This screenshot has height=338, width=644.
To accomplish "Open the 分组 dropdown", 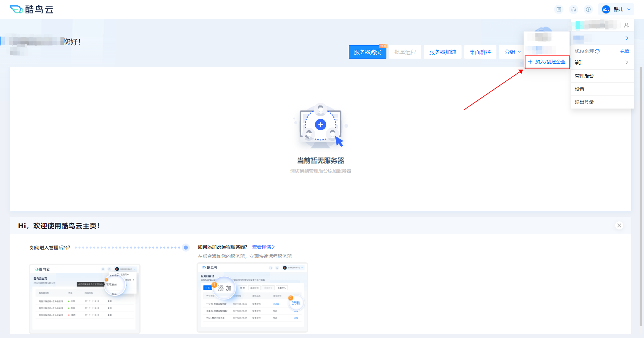I will (513, 52).
